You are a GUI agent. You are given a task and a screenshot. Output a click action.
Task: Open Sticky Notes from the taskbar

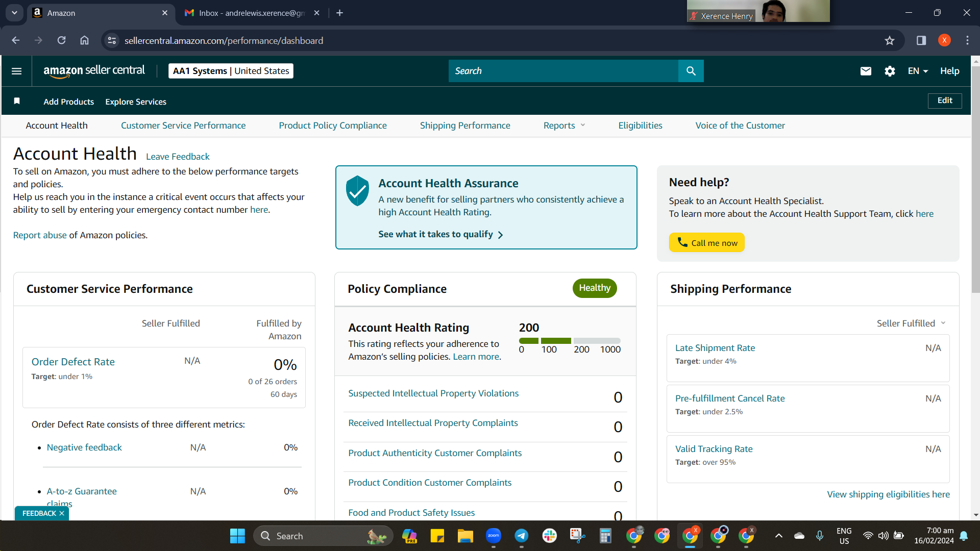tap(437, 536)
